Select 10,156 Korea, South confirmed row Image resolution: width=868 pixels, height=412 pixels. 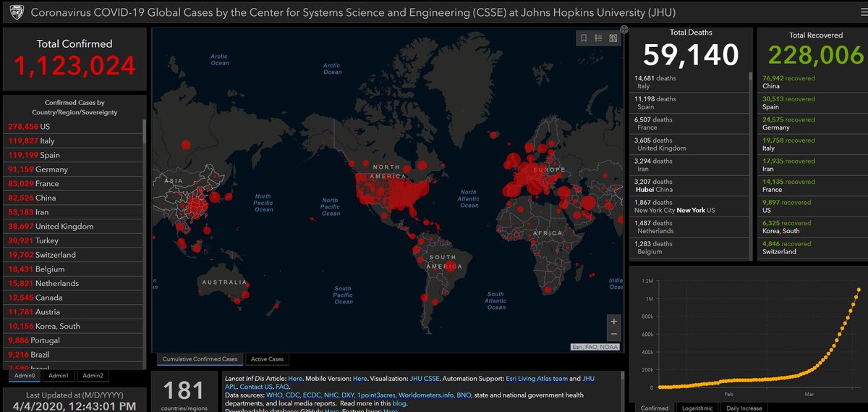tap(73, 326)
